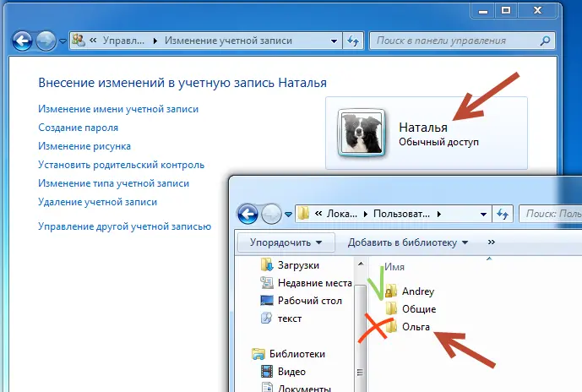Open Добавить в библиотеку dropdown
Screen dimensions: 582x392
(x=407, y=243)
